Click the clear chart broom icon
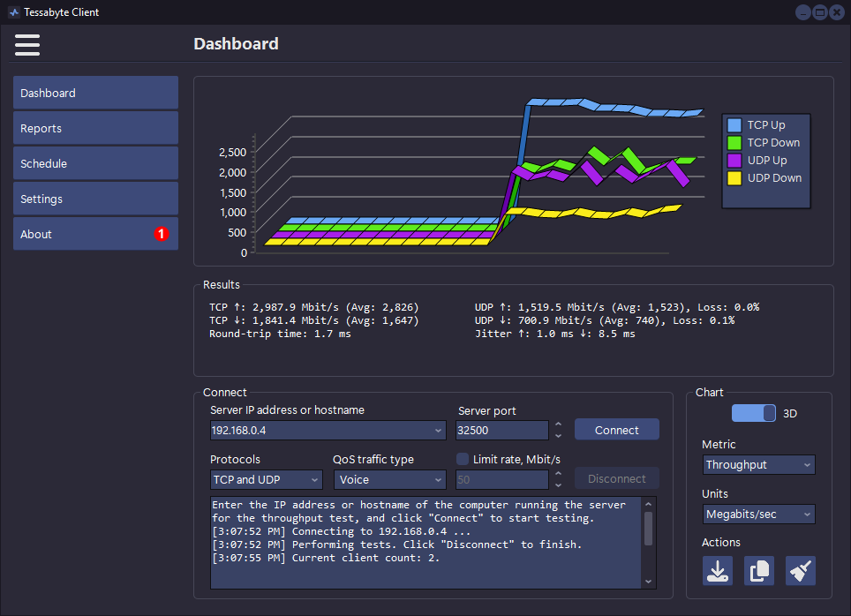The image size is (851, 616). pyautogui.click(x=800, y=571)
